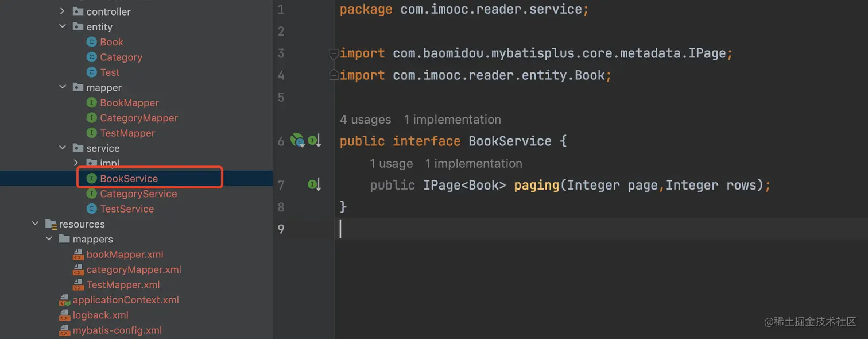The height and width of the screenshot is (339, 868).
Task: Click the mybatis-config.xml file icon
Action: pyautogui.click(x=65, y=330)
